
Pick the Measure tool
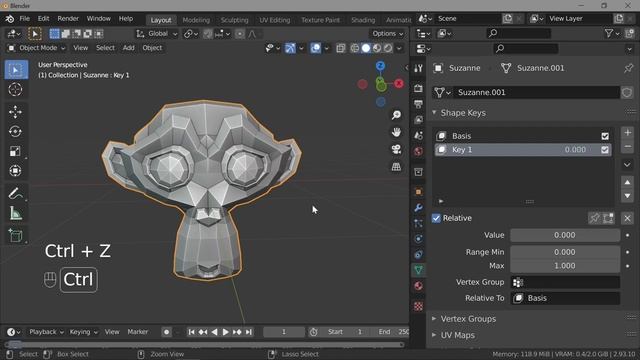16,213
